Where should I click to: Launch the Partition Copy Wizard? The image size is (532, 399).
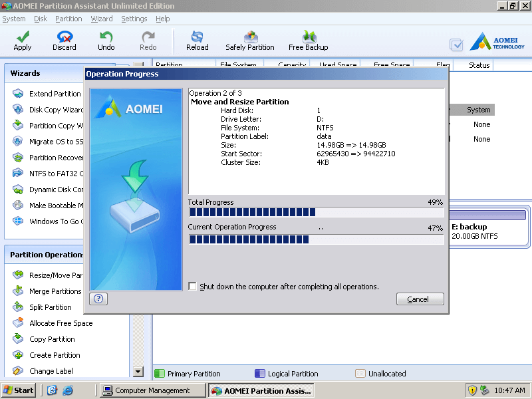pos(47,126)
